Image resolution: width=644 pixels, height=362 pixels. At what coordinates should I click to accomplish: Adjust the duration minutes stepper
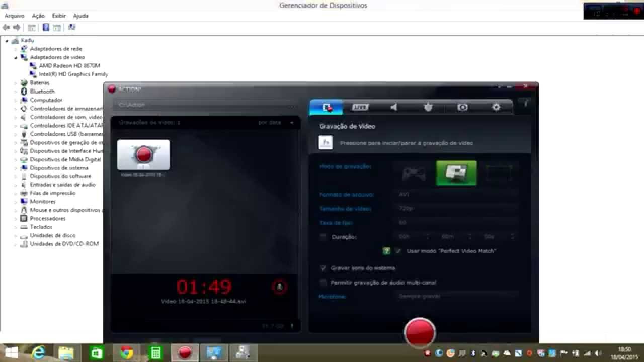point(469,236)
